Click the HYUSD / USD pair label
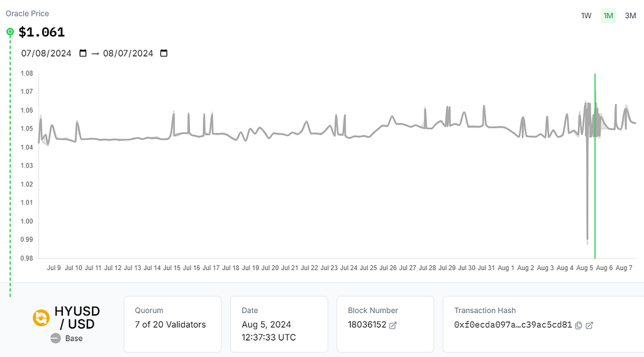This screenshot has width=644, height=357. (x=77, y=317)
